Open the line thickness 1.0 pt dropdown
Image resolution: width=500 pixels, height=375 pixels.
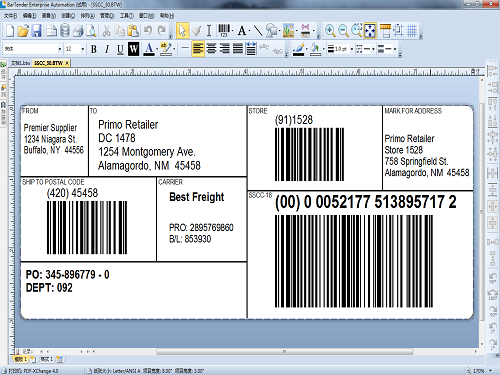(x=340, y=49)
